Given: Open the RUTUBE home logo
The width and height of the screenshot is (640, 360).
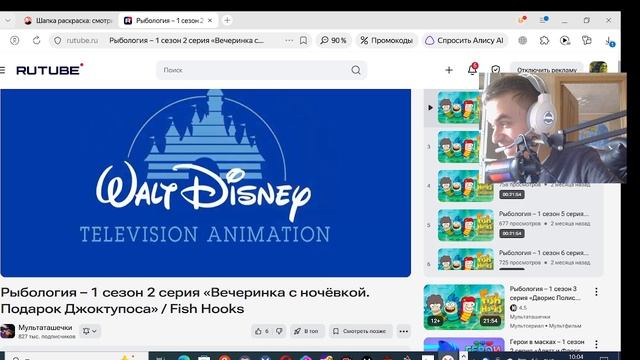Looking at the screenshot, I should click(x=50, y=70).
